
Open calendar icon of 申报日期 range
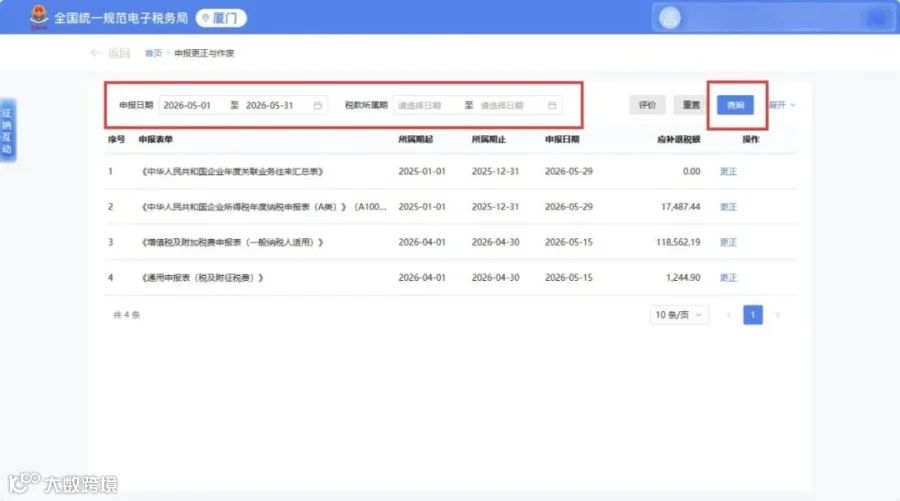[317, 106]
